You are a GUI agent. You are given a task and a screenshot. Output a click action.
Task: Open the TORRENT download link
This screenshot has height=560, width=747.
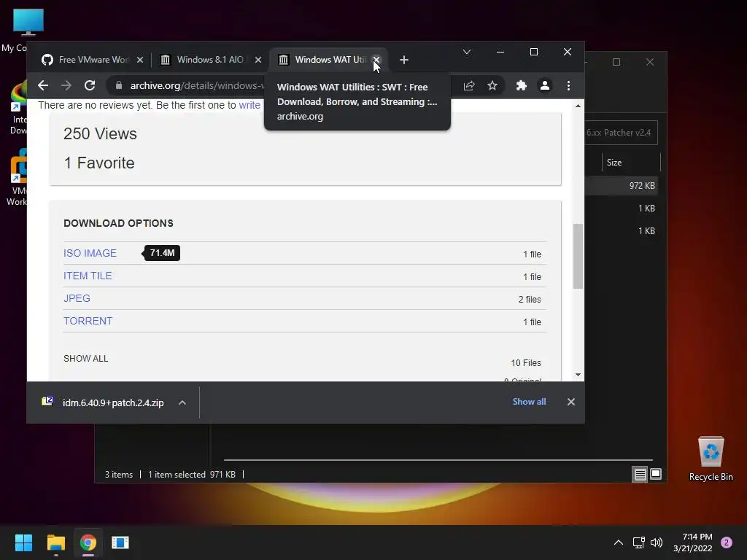(x=88, y=321)
